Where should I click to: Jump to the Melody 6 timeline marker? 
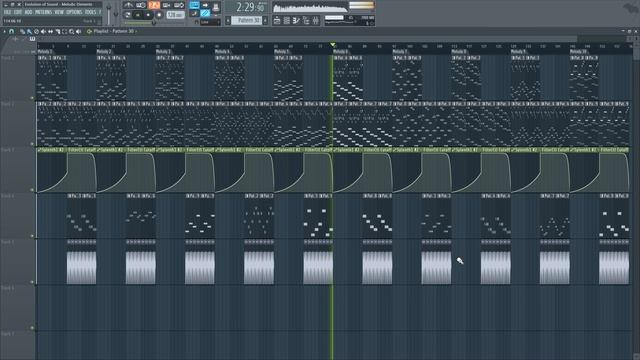point(340,52)
